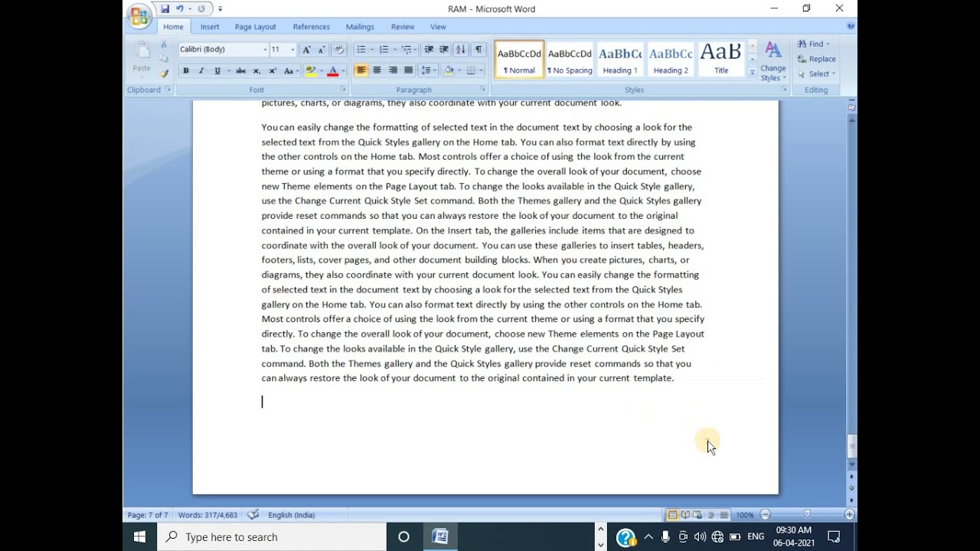Screen dimensions: 980x551
Task: Adjust the zoom slider handle
Action: click(x=807, y=515)
